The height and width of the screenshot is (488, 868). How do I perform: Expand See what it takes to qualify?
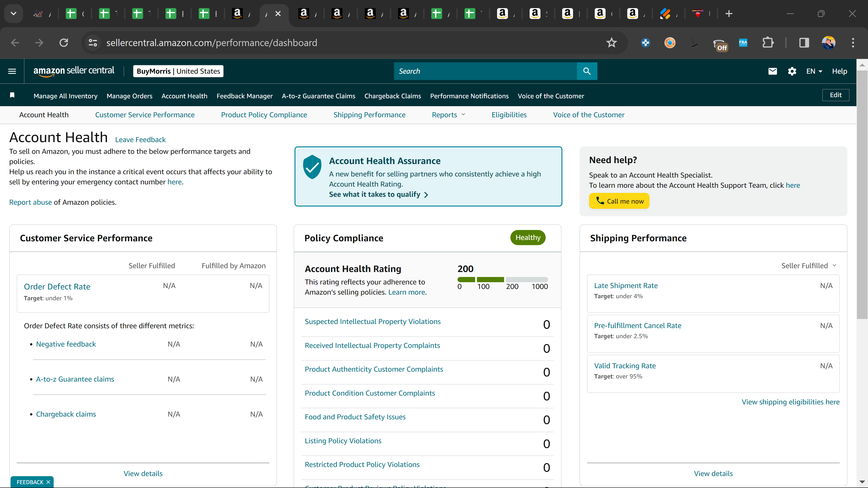[378, 194]
